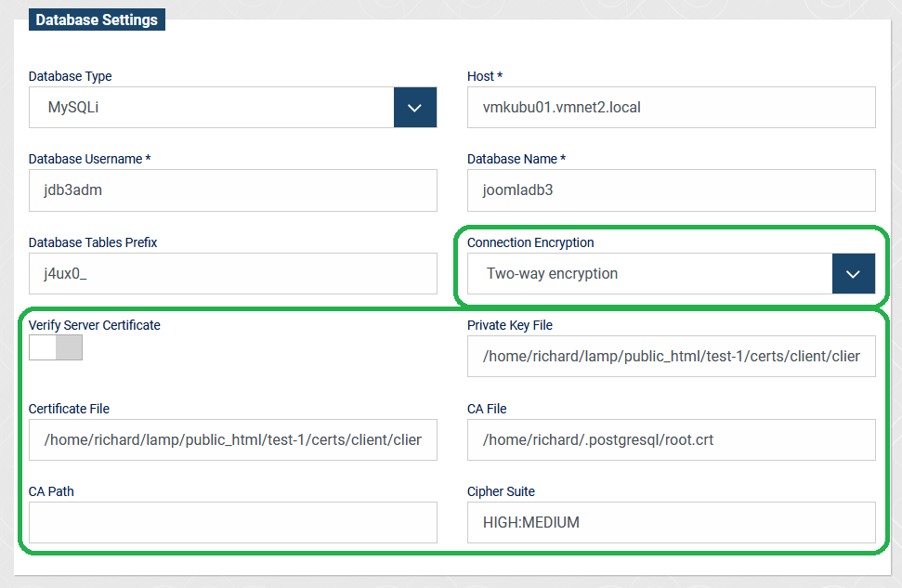Toggle the Verify Server Certificate switch
This screenshot has height=588, width=902.
(56, 347)
